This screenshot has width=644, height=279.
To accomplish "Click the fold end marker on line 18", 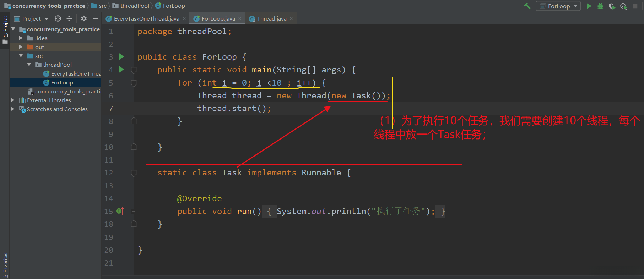I will click(x=134, y=224).
